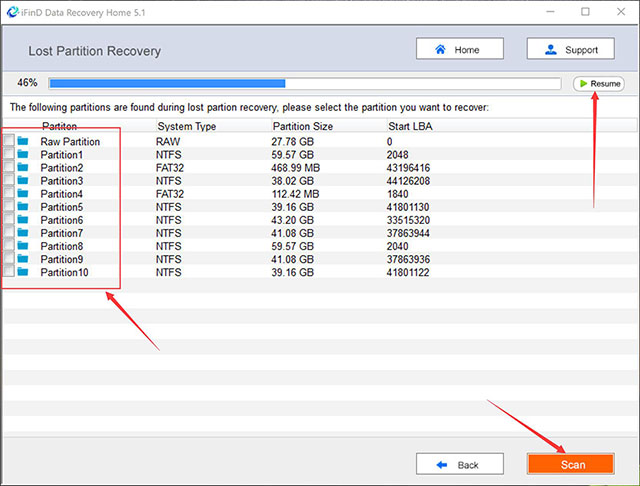Close the iFinD Data Recovery window

pyautogui.click(x=621, y=12)
